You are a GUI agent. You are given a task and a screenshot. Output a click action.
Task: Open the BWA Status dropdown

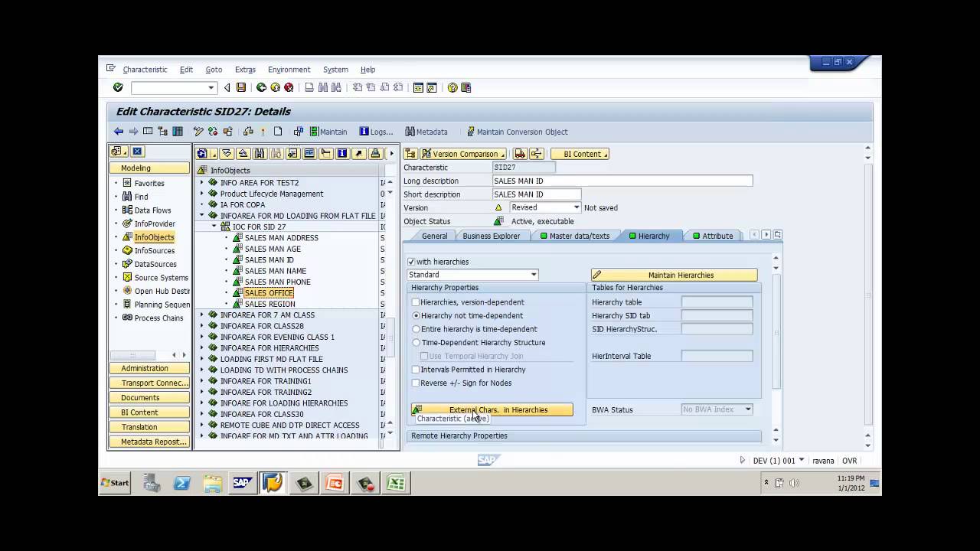pyautogui.click(x=748, y=409)
